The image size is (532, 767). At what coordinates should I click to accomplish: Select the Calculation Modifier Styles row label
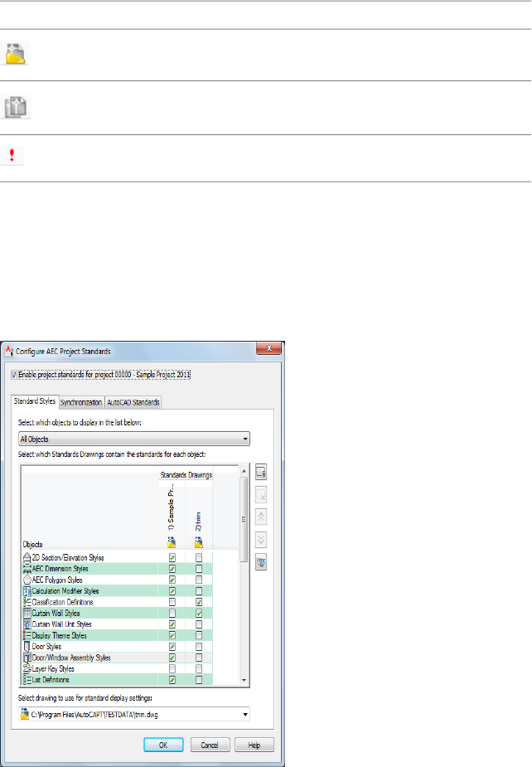coord(65,591)
